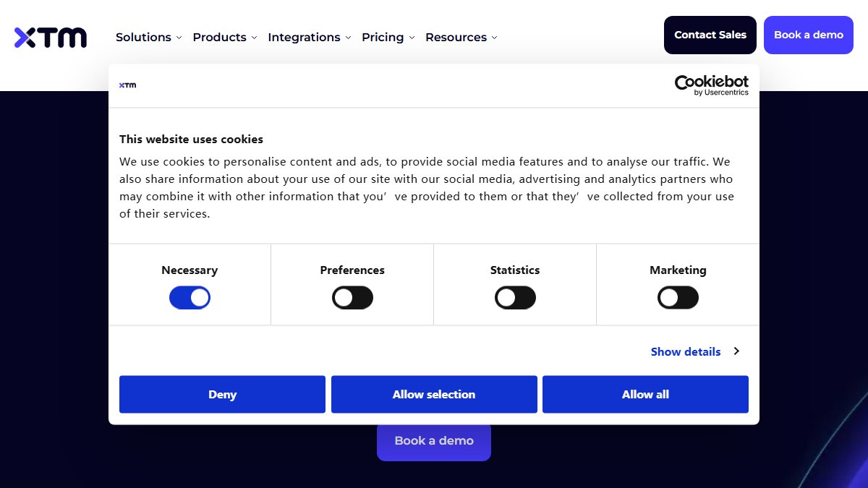Click the 'This website uses cookies' heading
The image size is (868, 488).
click(x=191, y=139)
